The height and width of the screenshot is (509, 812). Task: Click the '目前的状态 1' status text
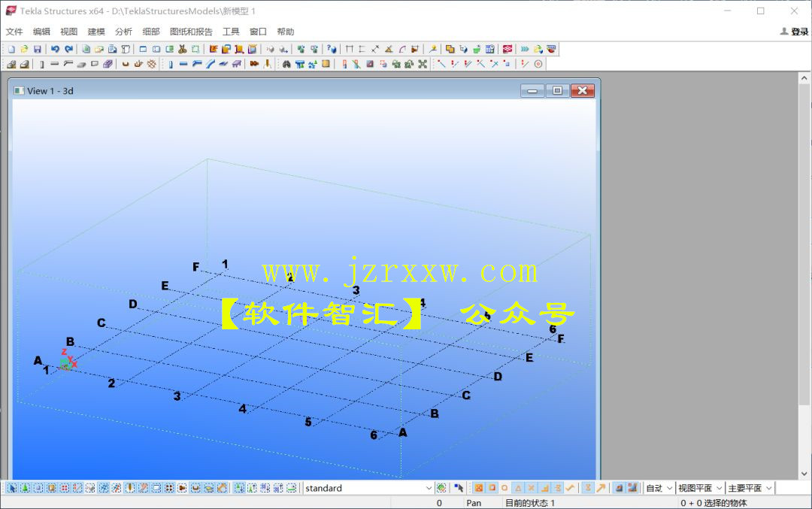[x=530, y=503]
